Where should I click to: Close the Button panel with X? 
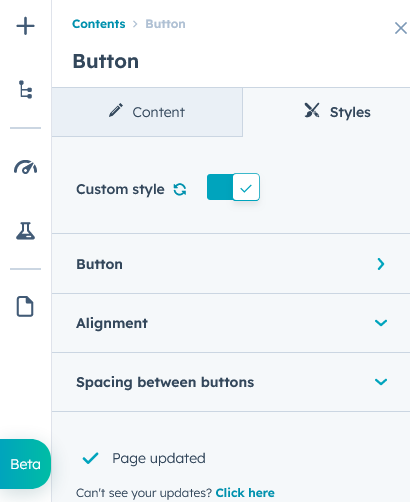click(400, 28)
